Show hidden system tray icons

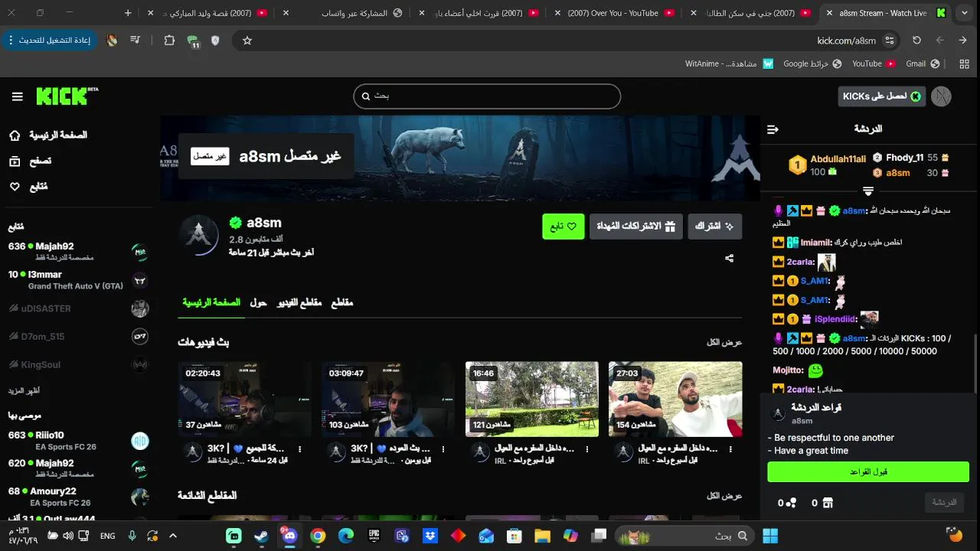pyautogui.click(x=172, y=536)
